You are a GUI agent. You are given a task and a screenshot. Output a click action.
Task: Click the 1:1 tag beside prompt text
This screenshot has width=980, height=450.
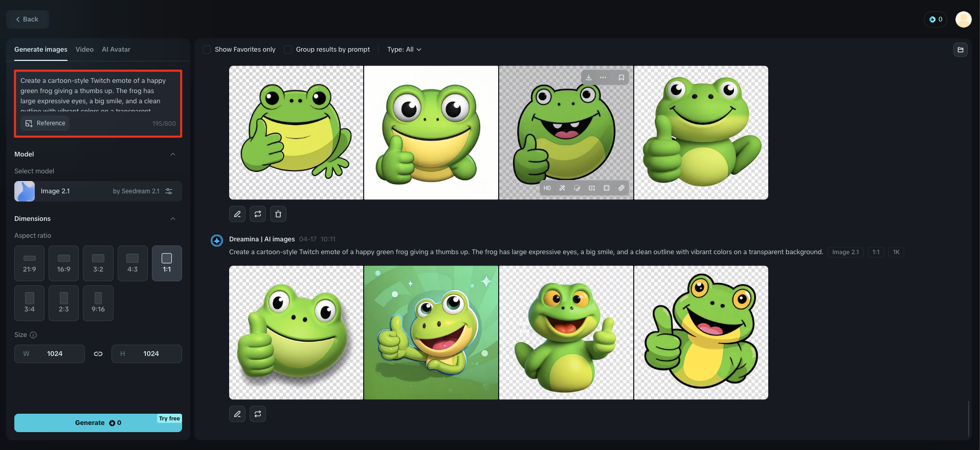[876, 252]
